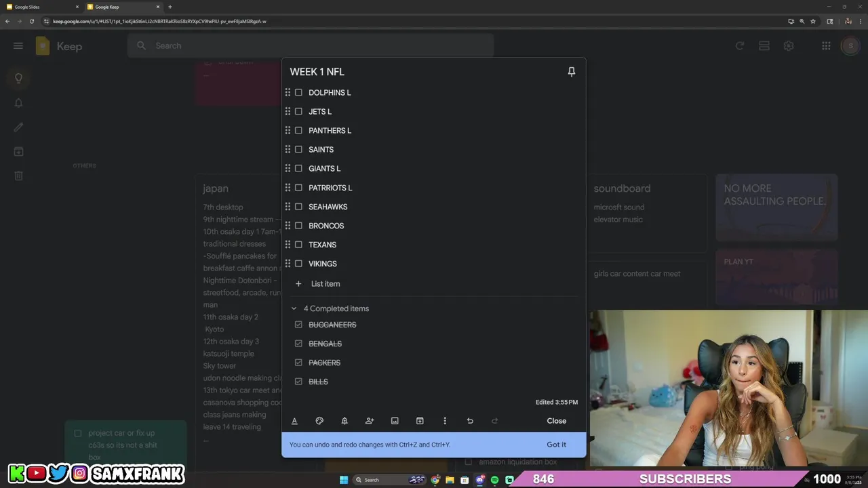Close the note with Close button
This screenshot has height=488, width=868.
pos(556,421)
